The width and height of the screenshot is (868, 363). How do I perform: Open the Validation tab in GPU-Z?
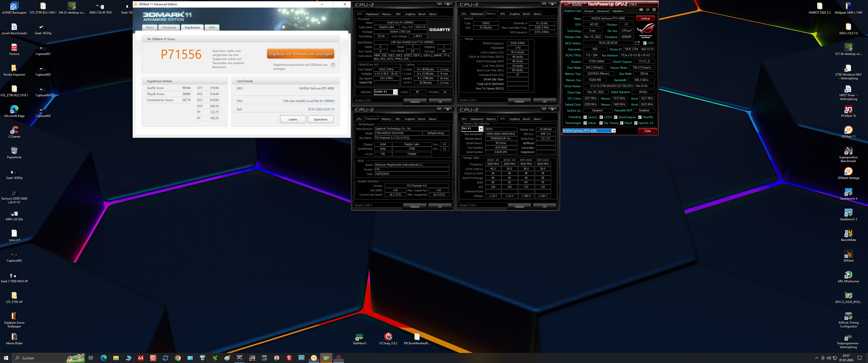coord(618,11)
